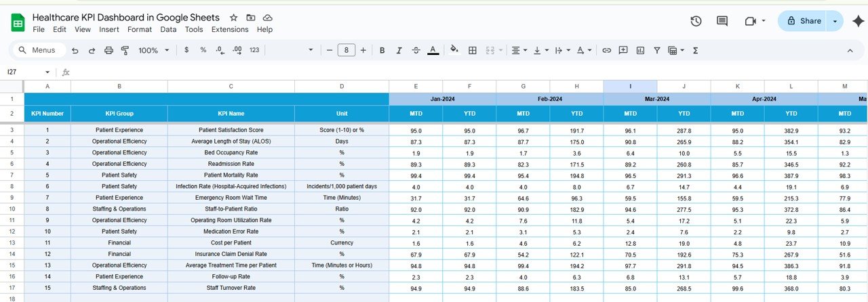The image size is (868, 302).
Task: Expand merge cells options arrow
Action: point(501,50)
